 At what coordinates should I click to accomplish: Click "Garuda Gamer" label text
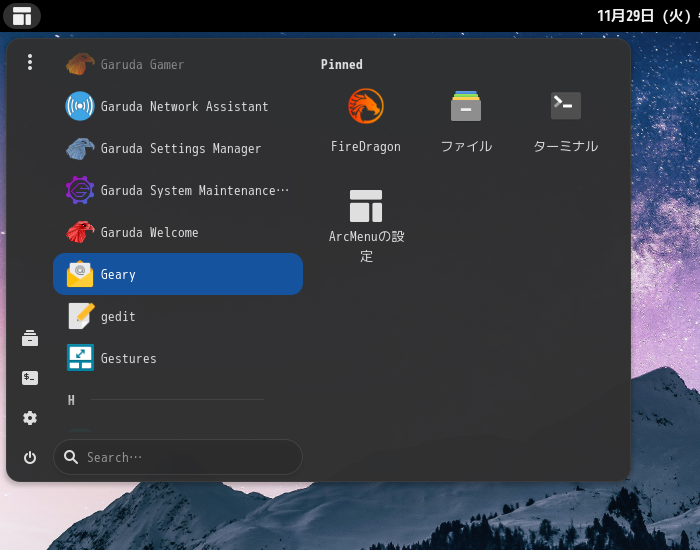point(142,65)
